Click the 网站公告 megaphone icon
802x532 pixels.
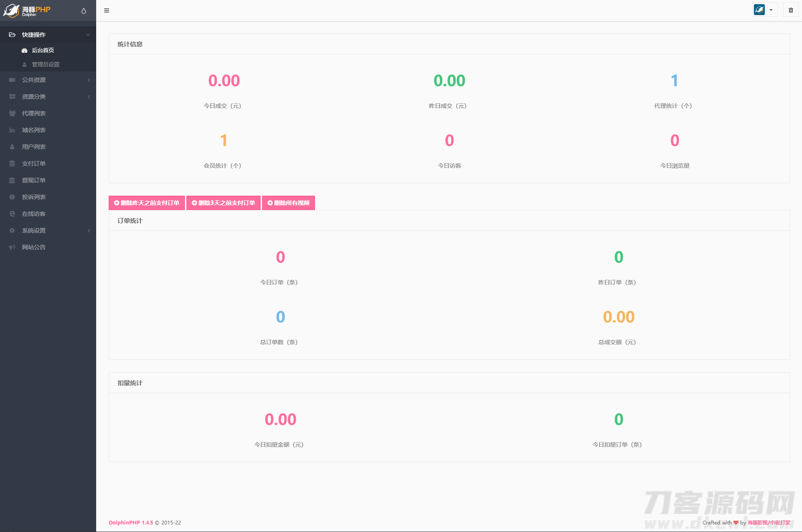12,247
